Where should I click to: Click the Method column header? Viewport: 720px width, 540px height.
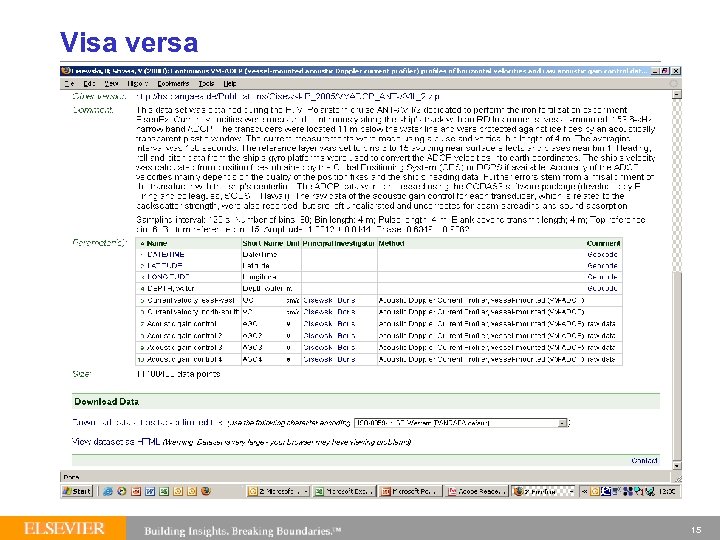point(391,243)
